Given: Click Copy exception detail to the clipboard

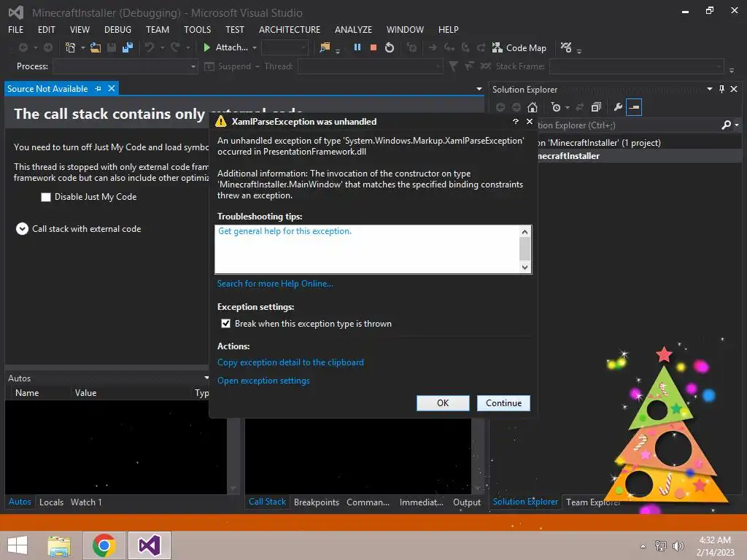Looking at the screenshot, I should click(290, 362).
